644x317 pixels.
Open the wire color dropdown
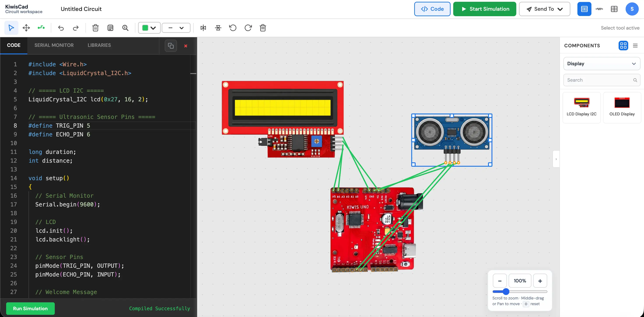[149, 28]
